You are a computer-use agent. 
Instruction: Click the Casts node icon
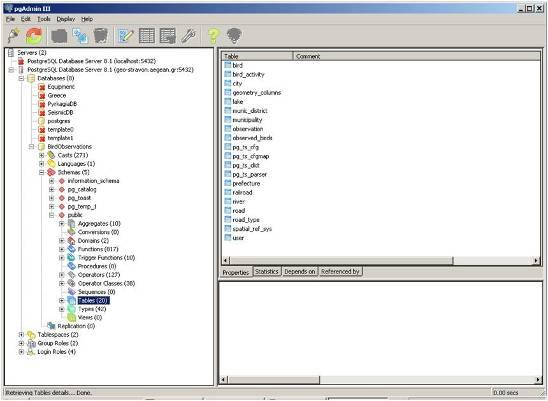tap(51, 155)
